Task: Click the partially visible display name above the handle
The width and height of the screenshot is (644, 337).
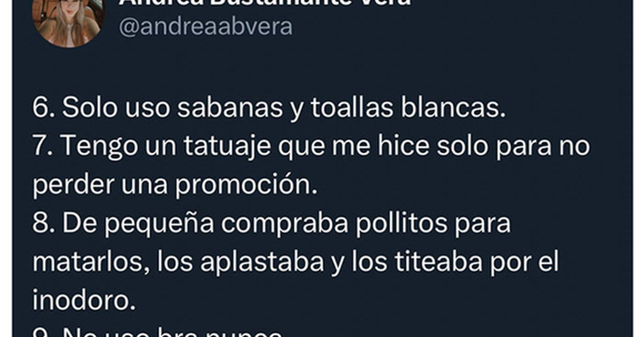Action: (x=265, y=3)
